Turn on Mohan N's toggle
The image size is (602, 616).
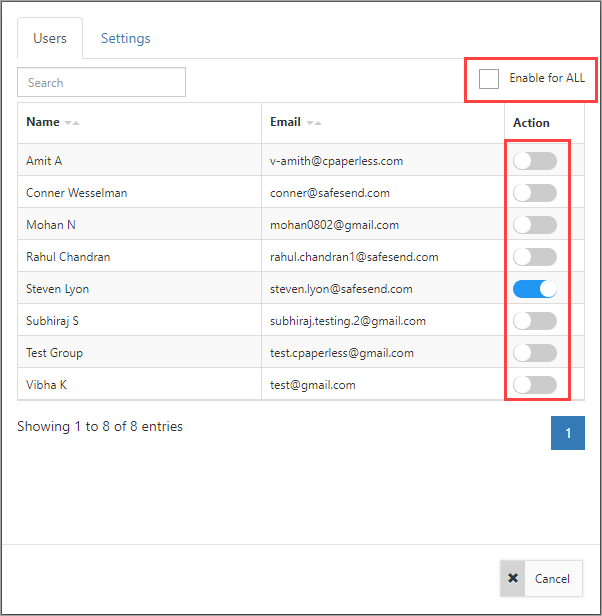[534, 225]
